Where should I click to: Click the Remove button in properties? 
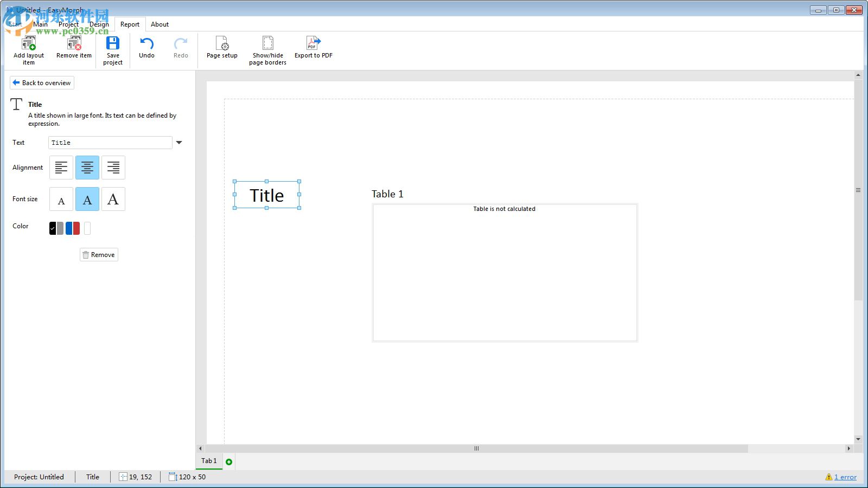tap(99, 255)
